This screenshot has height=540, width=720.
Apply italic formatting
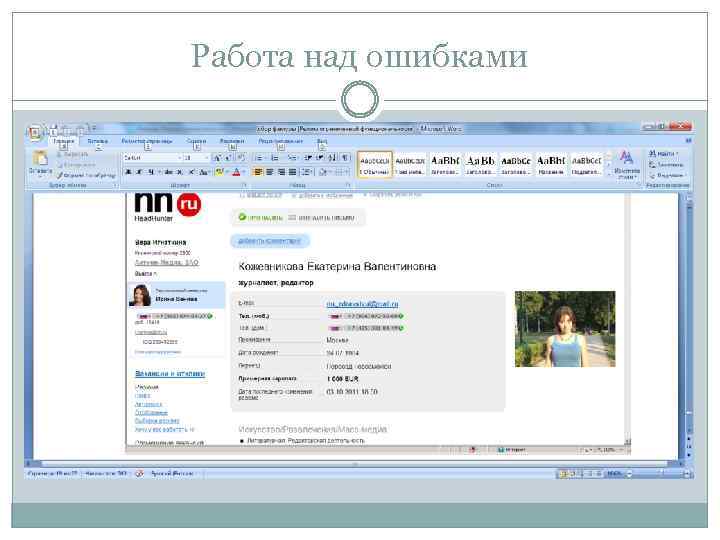pyautogui.click(x=139, y=172)
